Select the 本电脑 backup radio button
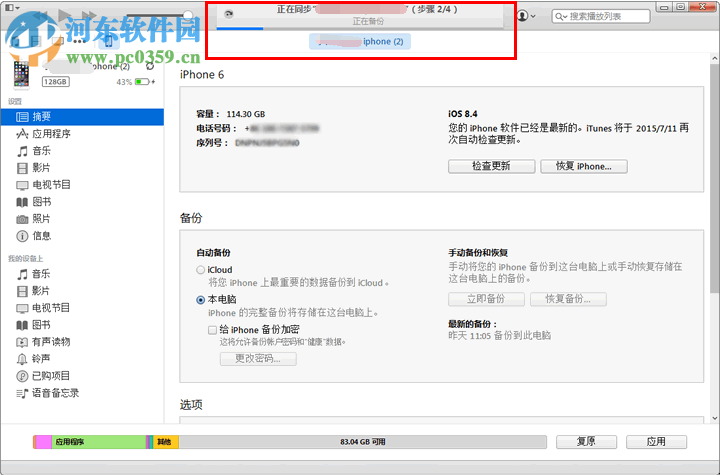 click(x=200, y=300)
